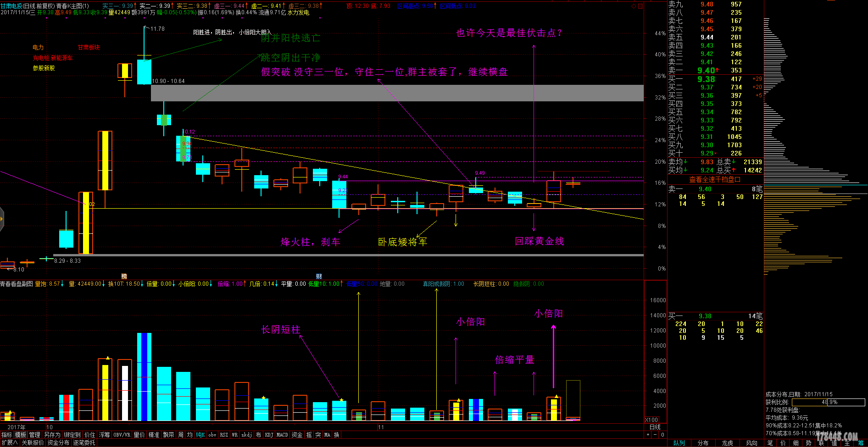Select the 摇 indicator template
868x448 pixels.
pos(309,435)
